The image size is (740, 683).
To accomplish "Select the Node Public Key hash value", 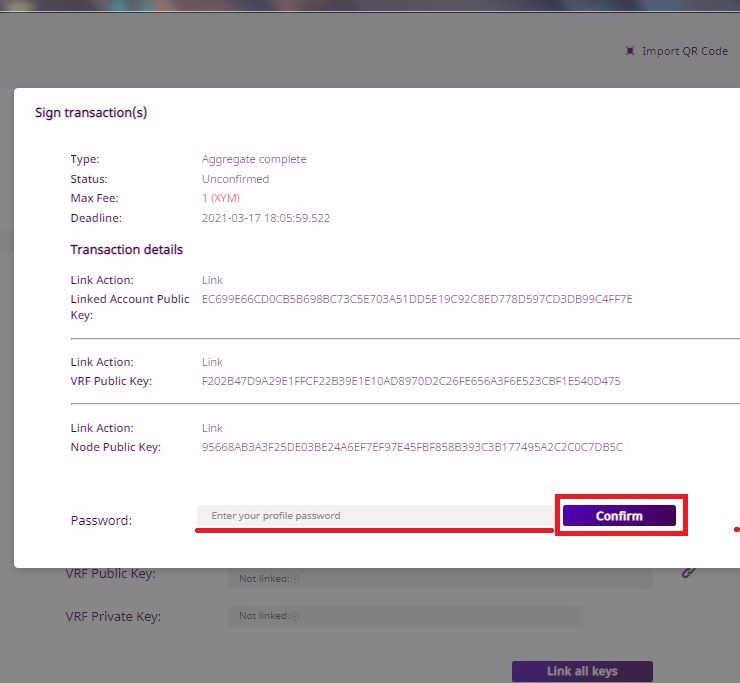I will pyautogui.click(x=412, y=447).
